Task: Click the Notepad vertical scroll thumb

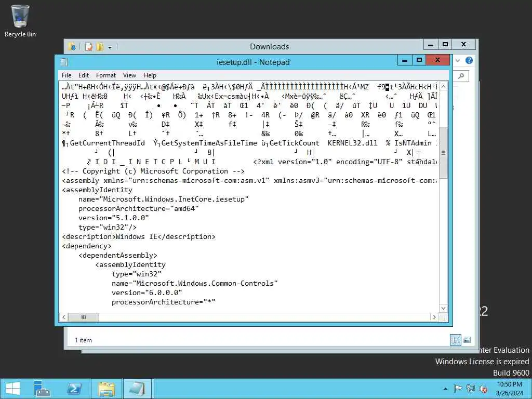Action: click(443, 153)
